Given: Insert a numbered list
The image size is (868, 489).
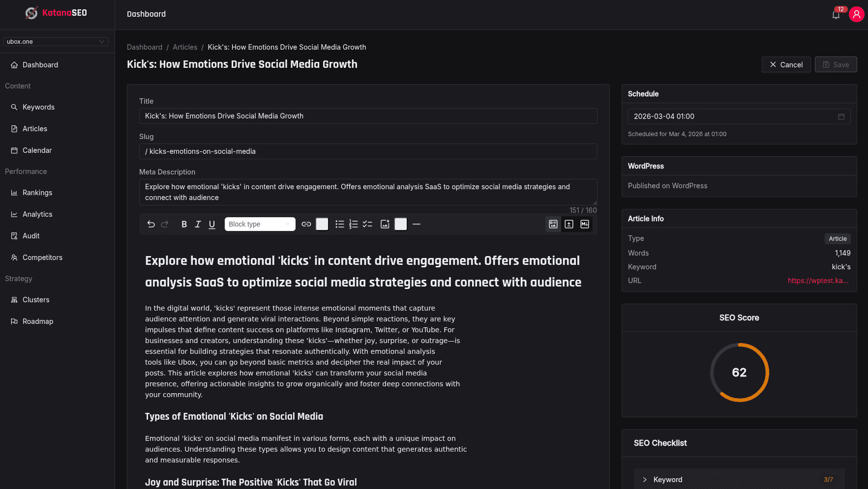Looking at the screenshot, I should click(353, 224).
